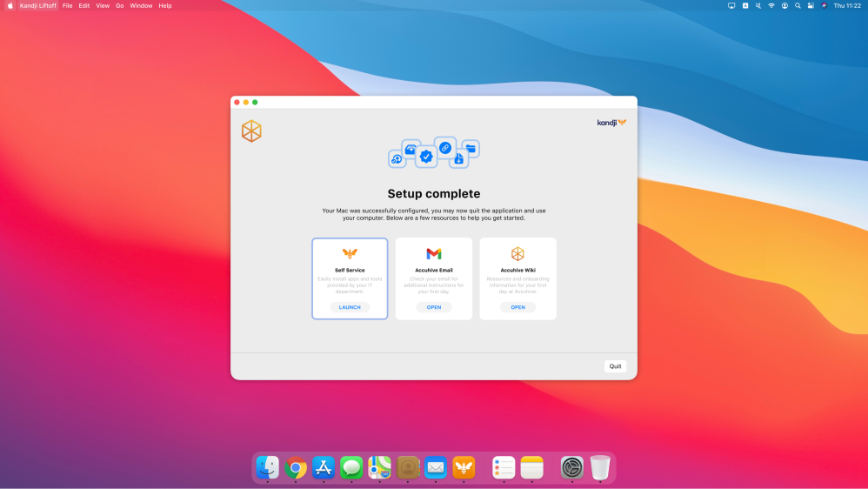Open Kandji Self Service from the Dock

464,468
